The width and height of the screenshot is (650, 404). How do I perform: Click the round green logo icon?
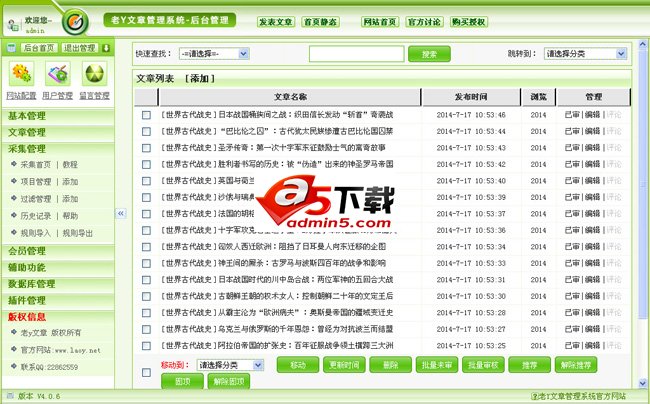pos(75,22)
